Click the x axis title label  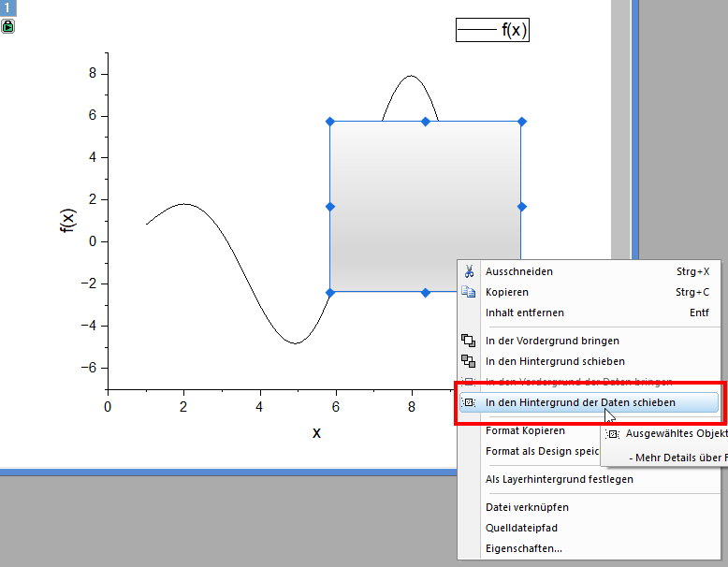point(316,431)
